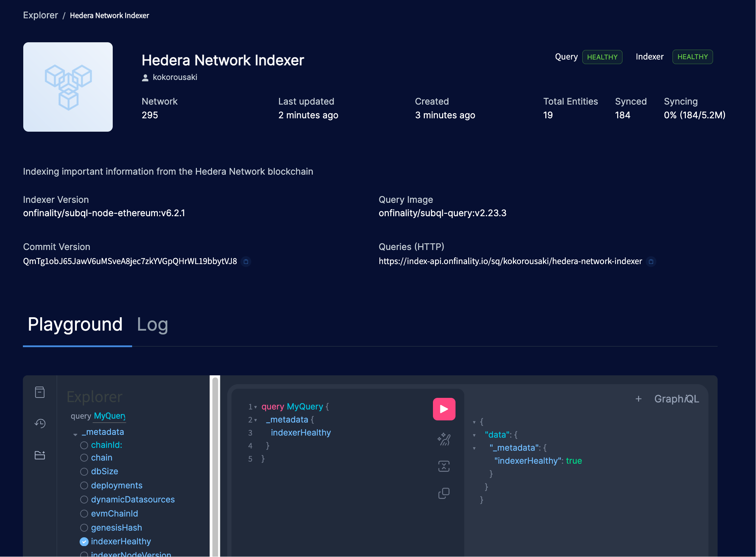The height and width of the screenshot is (557, 756).
Task: Copy the Queries HTTP endpoint icon
Action: click(x=651, y=262)
